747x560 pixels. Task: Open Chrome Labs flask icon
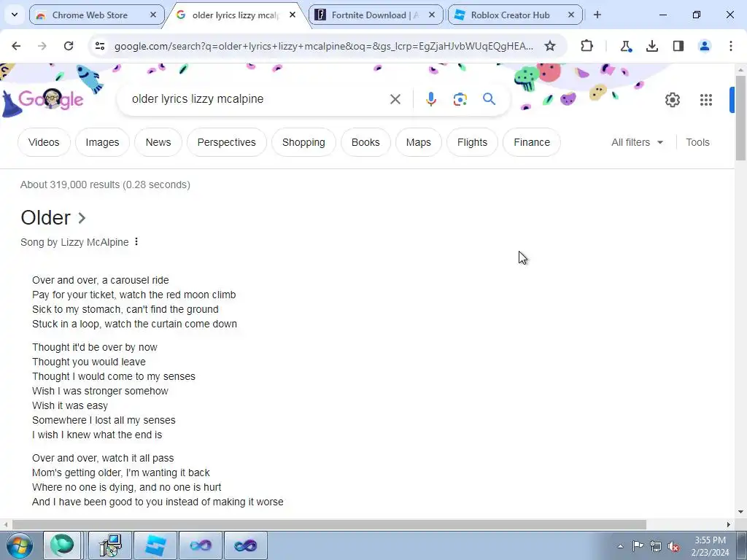pos(625,46)
